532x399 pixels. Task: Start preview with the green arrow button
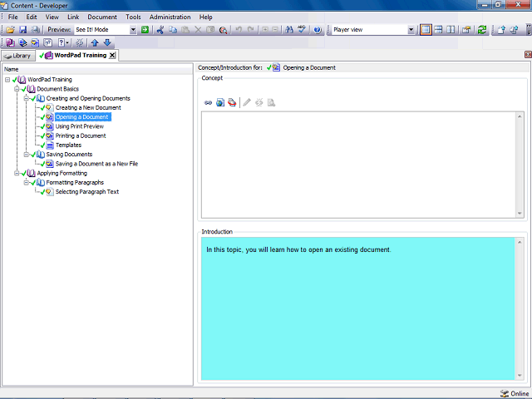click(x=145, y=30)
